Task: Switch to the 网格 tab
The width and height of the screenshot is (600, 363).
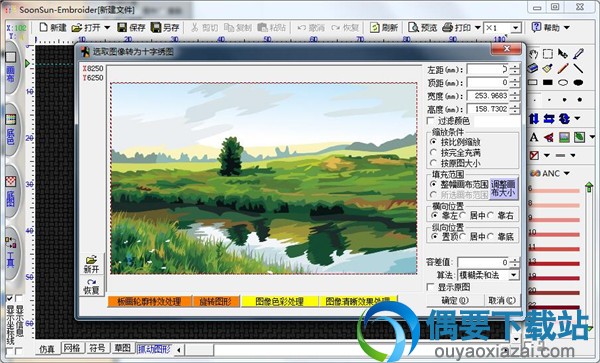Action: click(x=72, y=348)
